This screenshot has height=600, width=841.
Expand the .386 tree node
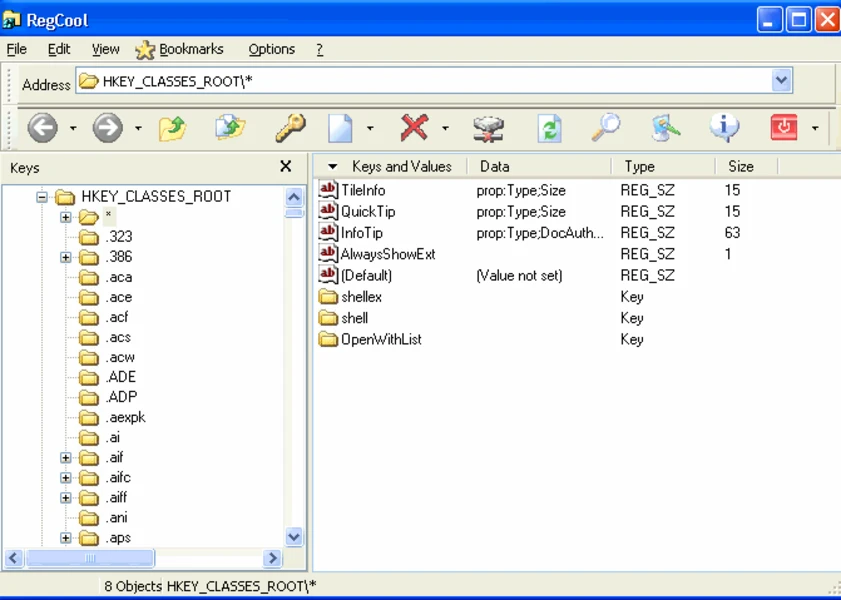pos(66,257)
